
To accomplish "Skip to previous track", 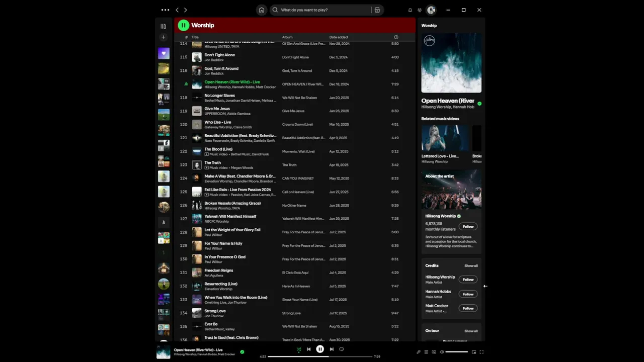I will click(x=309, y=349).
